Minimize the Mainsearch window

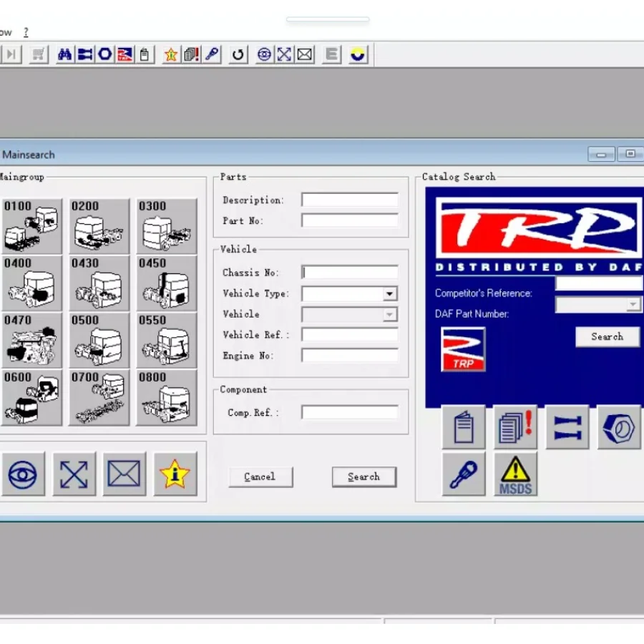point(601,154)
